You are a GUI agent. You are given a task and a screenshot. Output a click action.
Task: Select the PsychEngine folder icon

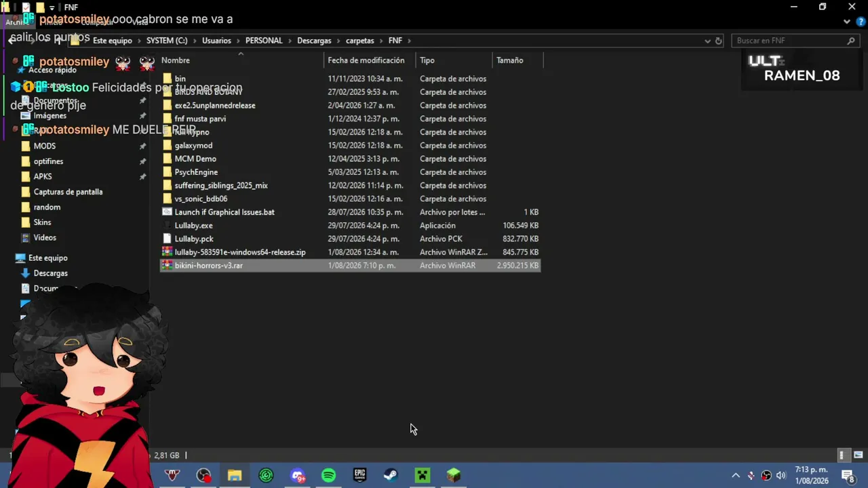coord(167,172)
